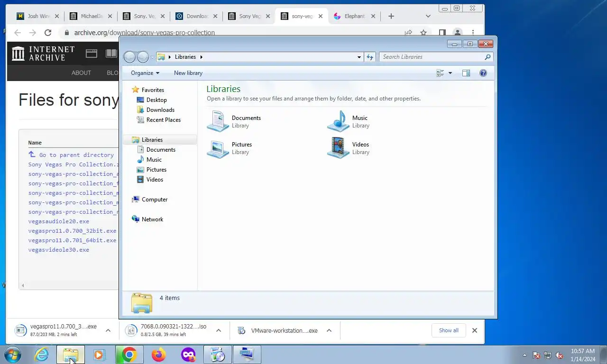This screenshot has height=364, width=607.
Task: Open a new Chrome tab
Action: [x=391, y=16]
